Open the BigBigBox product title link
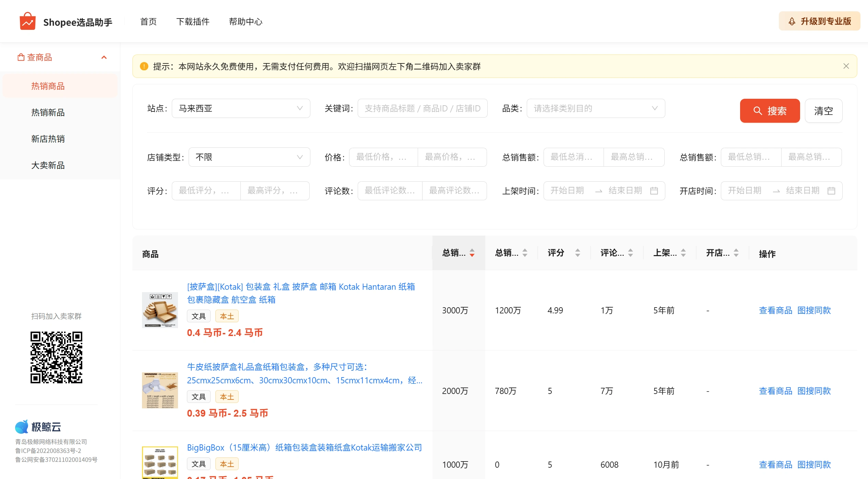This screenshot has width=868, height=479. [x=304, y=447]
